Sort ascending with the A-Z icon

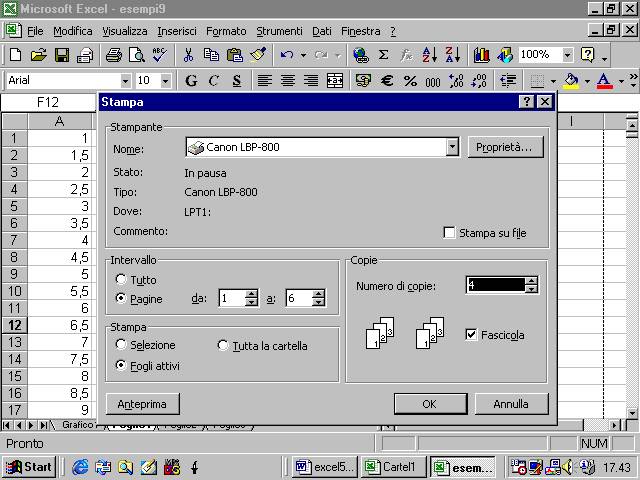[429, 55]
